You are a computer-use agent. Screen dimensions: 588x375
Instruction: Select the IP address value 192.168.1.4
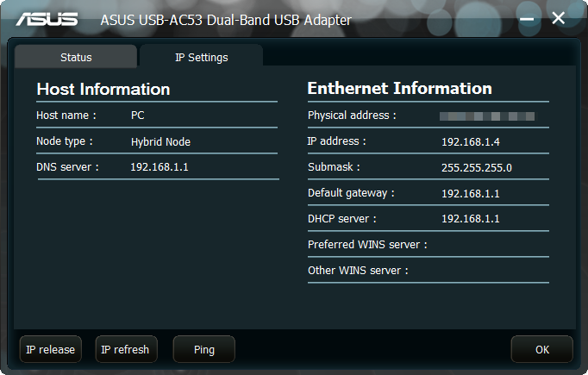tap(470, 141)
